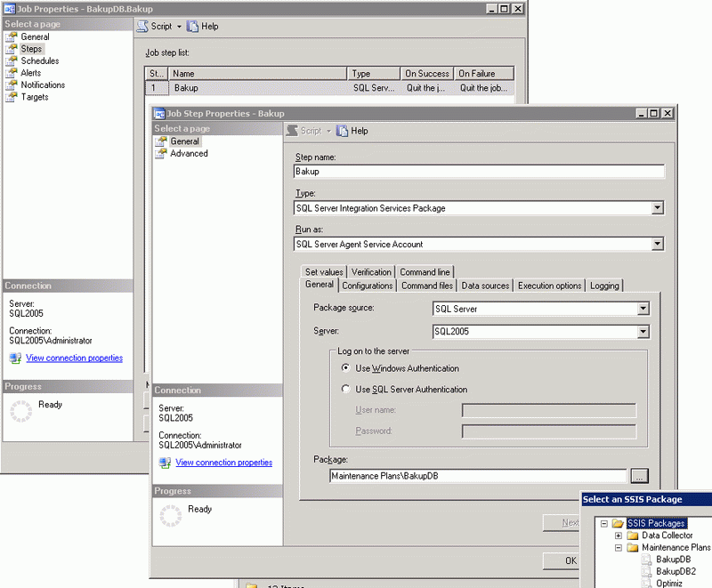712x588 pixels.
Task: Click the Optimiz package icon
Action: [x=647, y=583]
